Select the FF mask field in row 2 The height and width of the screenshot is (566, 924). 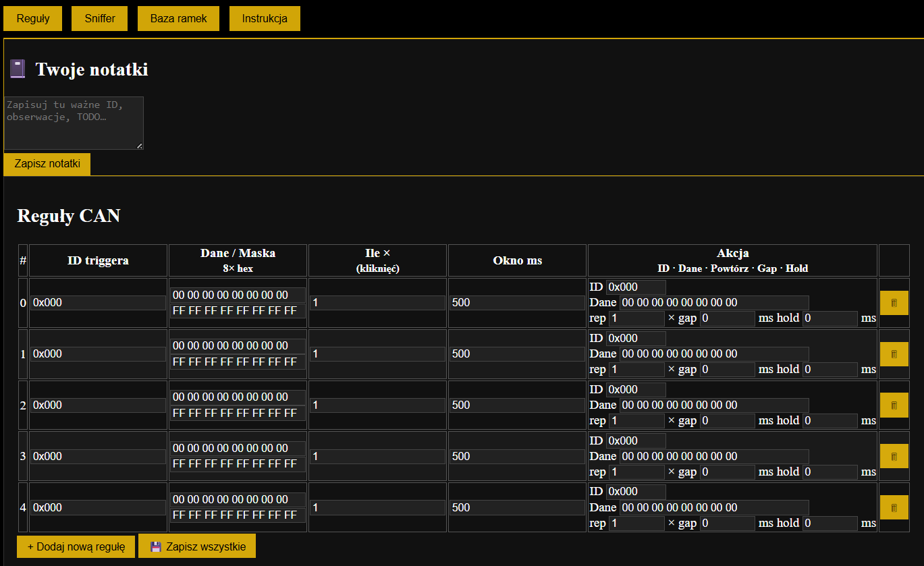tap(238, 414)
